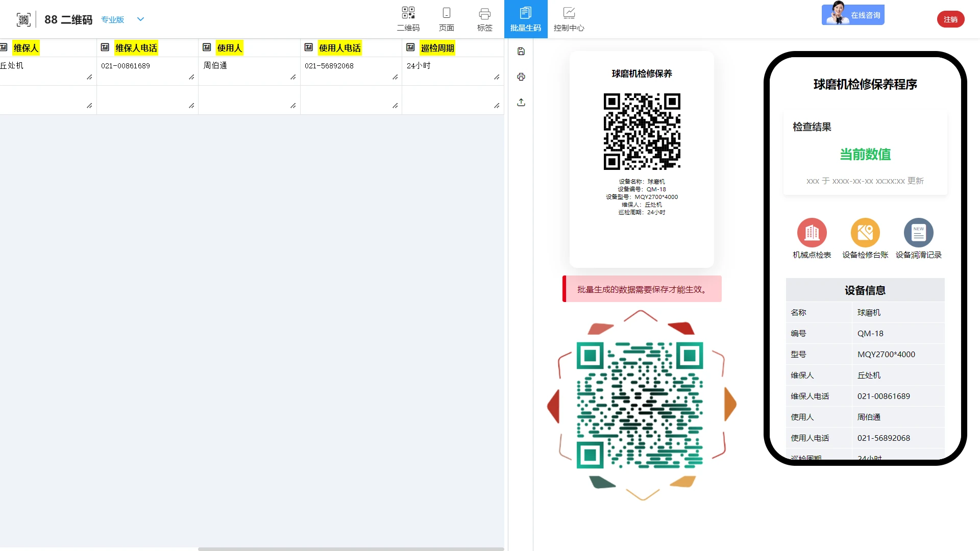The image size is (980, 551).
Task: Click the 球磨机检修保养 label title
Action: (642, 73)
